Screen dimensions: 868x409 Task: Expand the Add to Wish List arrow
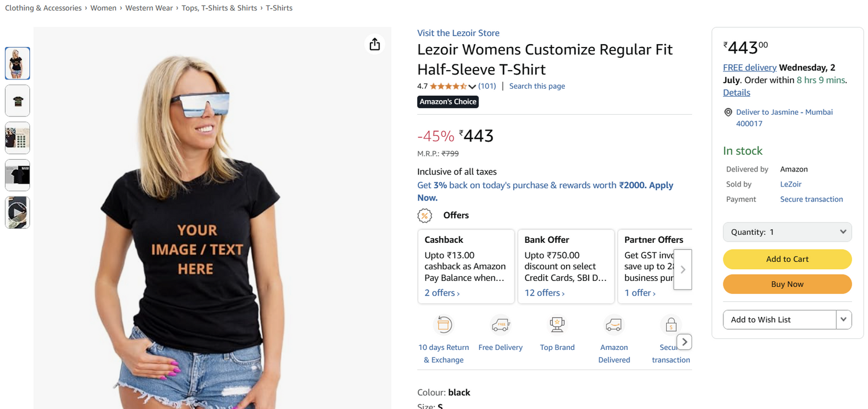point(844,319)
